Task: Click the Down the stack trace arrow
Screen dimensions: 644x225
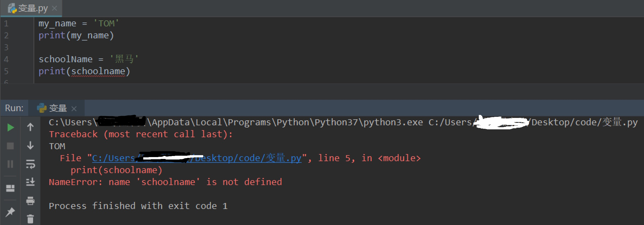Action: coord(30,145)
